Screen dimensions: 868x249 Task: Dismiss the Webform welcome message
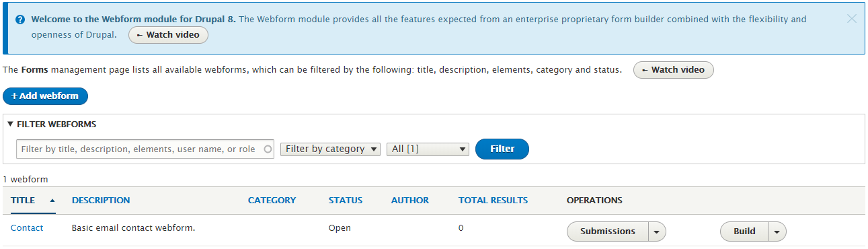[x=852, y=19]
